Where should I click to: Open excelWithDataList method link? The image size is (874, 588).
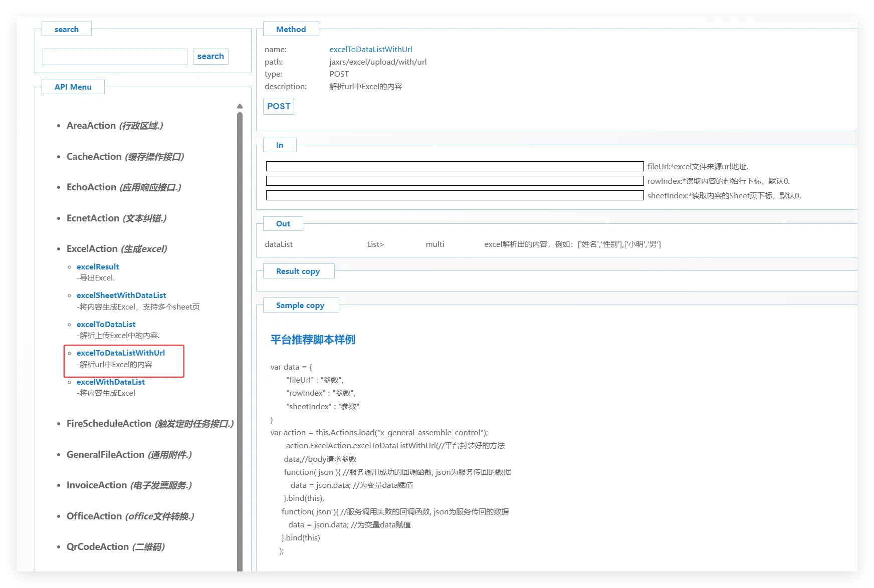[x=111, y=382]
